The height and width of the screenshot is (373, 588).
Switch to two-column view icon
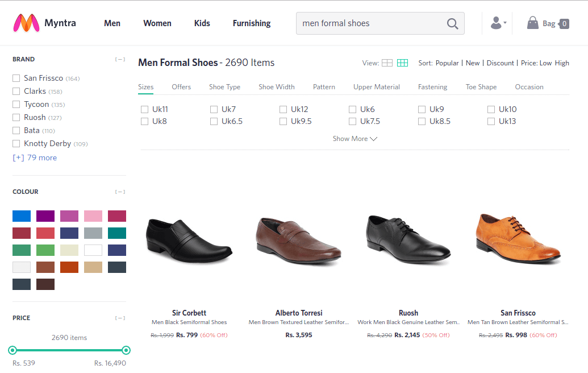[x=387, y=63]
